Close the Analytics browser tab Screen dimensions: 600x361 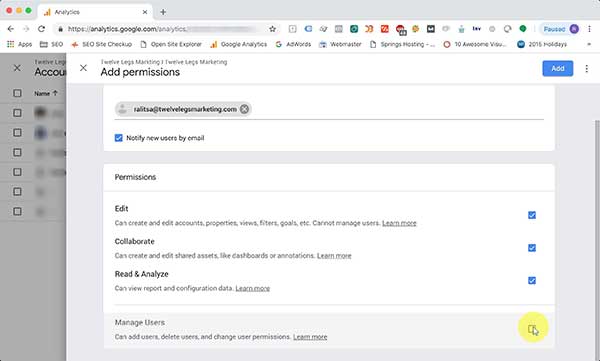(145, 12)
